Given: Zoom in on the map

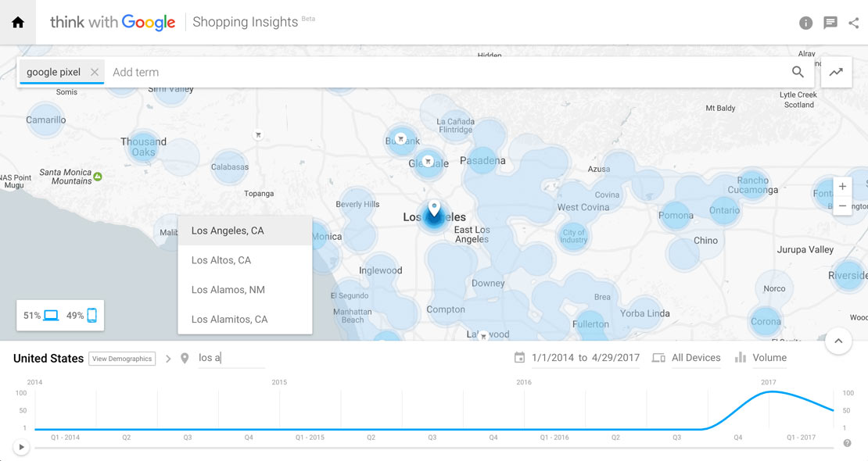Looking at the screenshot, I should tap(842, 187).
